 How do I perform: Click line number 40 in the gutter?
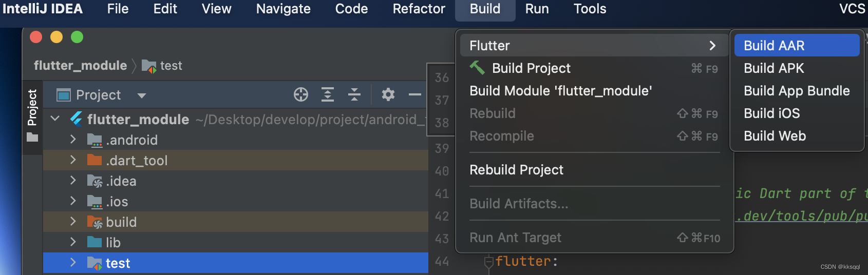click(x=442, y=171)
